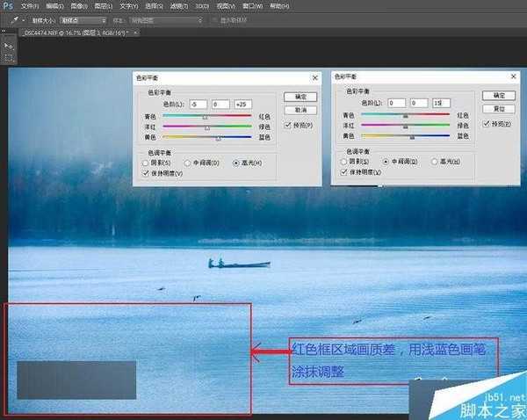Open the 3D(D) menu
527x420 pixels.
point(202,6)
